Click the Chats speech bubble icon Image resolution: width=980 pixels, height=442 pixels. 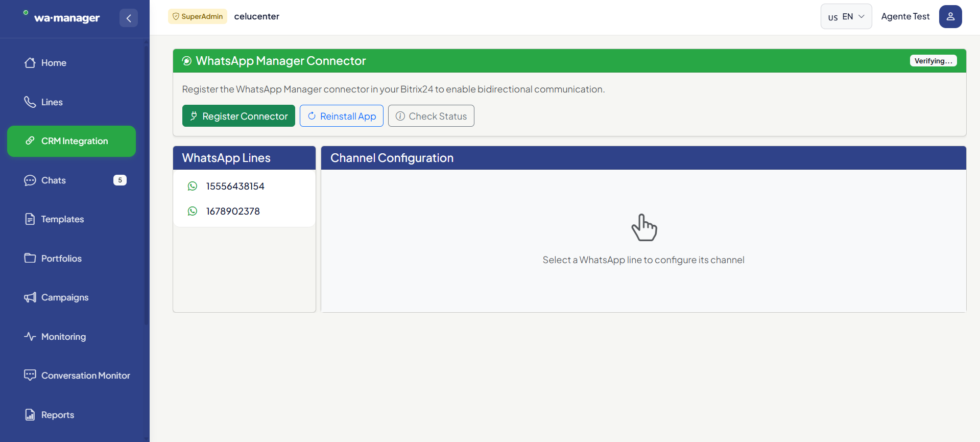30,180
